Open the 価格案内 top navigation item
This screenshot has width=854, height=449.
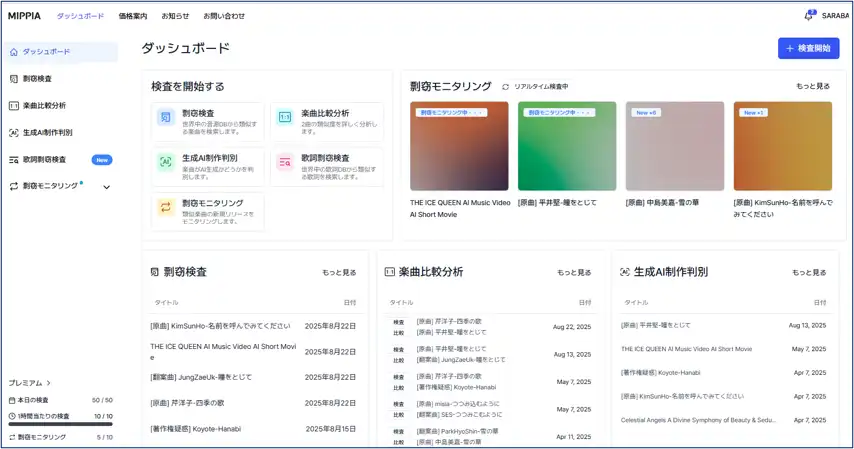point(133,16)
